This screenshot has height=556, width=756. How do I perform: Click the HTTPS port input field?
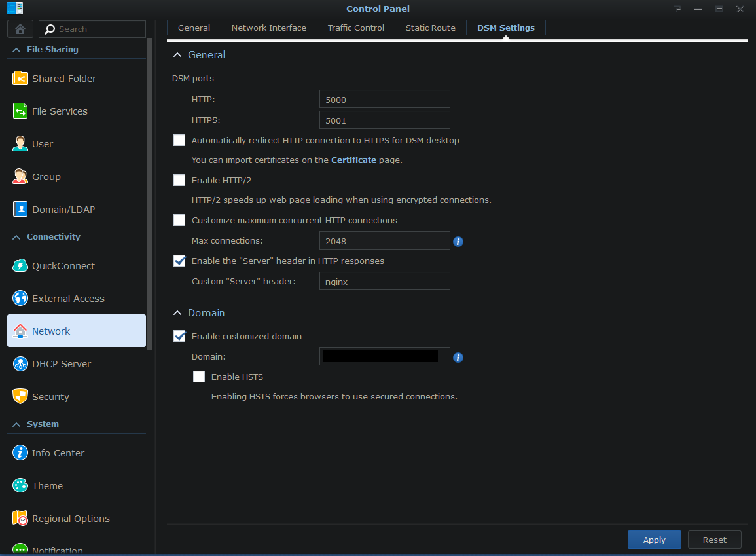384,120
